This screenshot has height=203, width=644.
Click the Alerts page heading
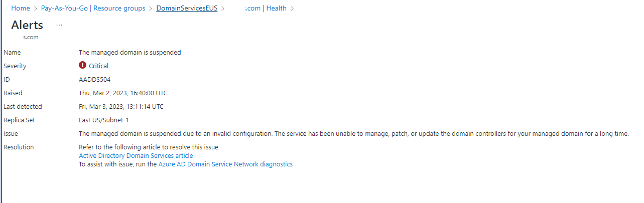pos(27,25)
